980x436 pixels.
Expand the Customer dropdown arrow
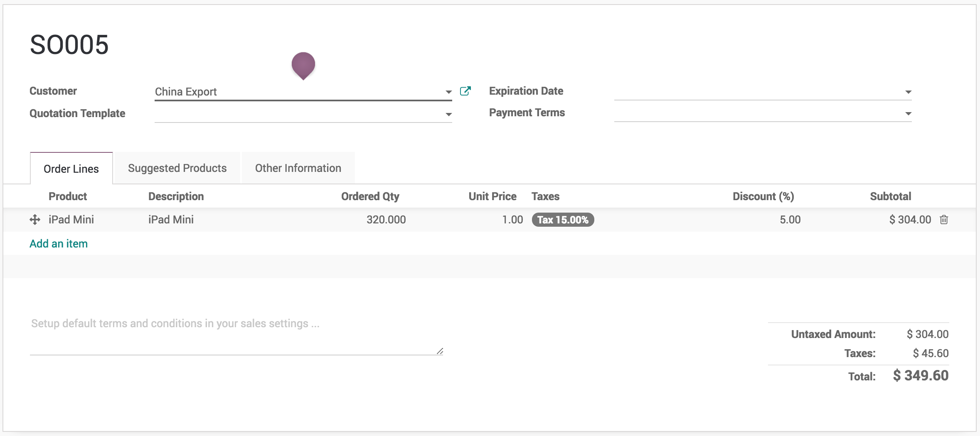click(x=448, y=92)
